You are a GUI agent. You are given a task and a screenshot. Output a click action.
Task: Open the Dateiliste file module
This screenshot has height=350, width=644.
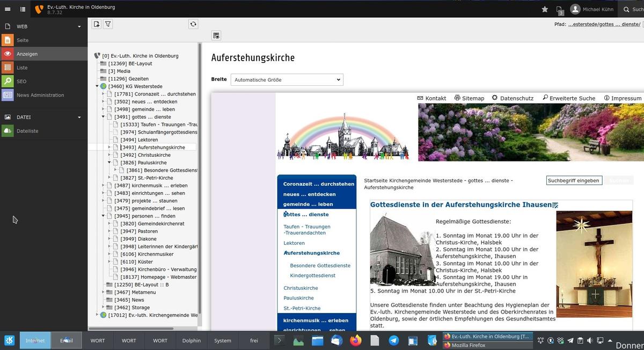click(x=27, y=130)
